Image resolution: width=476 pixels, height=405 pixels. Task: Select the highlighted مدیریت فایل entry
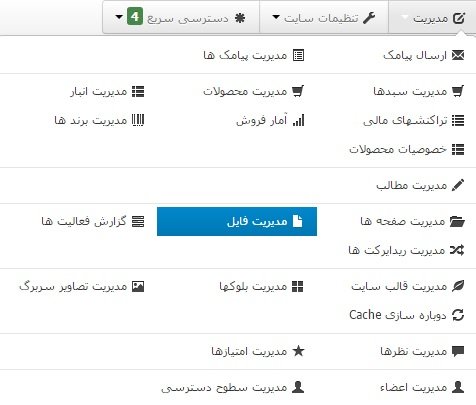[x=237, y=221]
